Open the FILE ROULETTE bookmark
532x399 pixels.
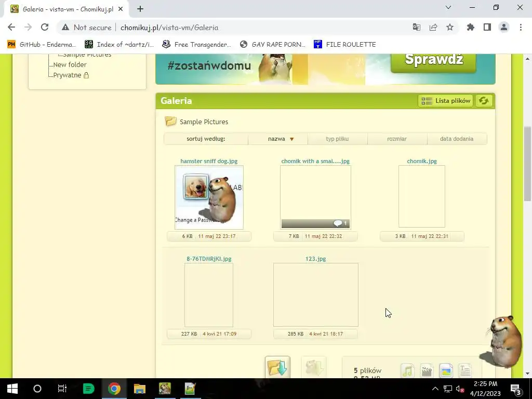[345, 45]
